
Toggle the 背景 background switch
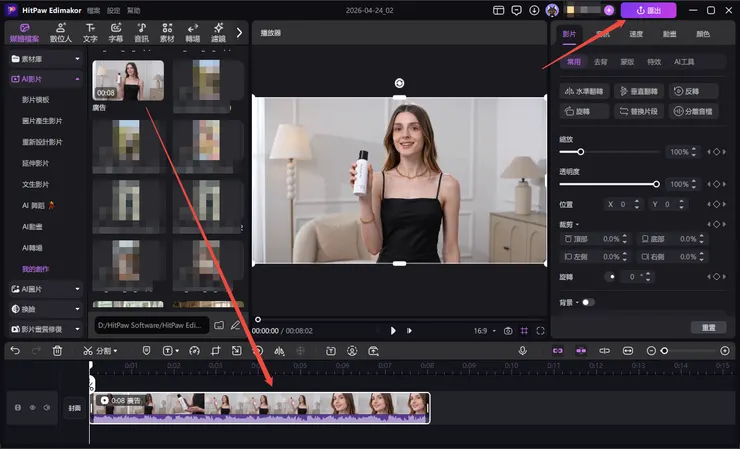coord(587,302)
